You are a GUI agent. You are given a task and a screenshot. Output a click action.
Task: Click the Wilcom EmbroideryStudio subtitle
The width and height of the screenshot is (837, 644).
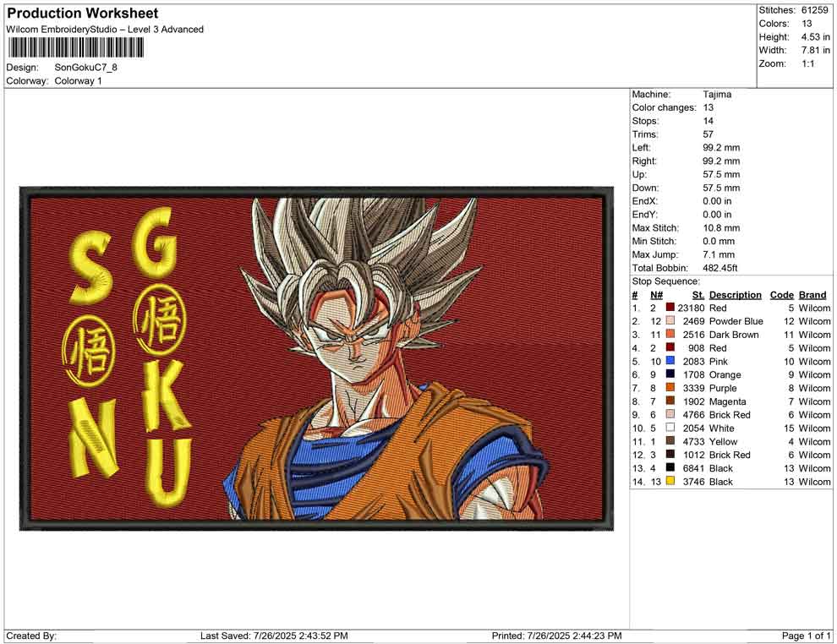[x=105, y=30]
